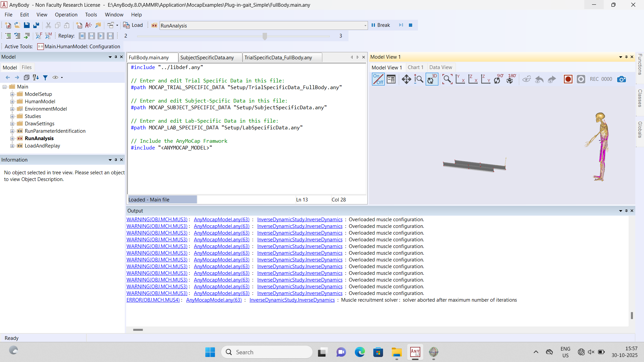Click the ERROR(OBJ.MCH.MUS4) link
Image resolution: width=644 pixels, height=362 pixels.
point(153,300)
